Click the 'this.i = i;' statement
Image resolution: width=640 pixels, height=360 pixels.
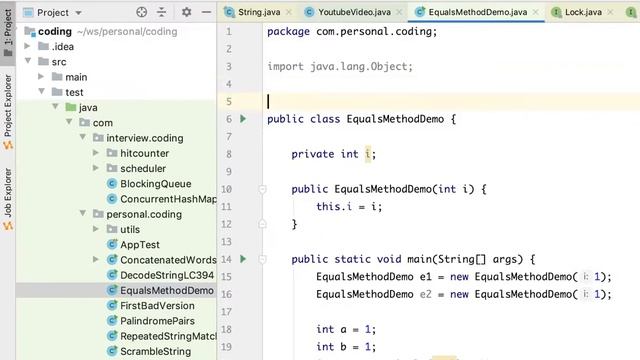(349, 207)
